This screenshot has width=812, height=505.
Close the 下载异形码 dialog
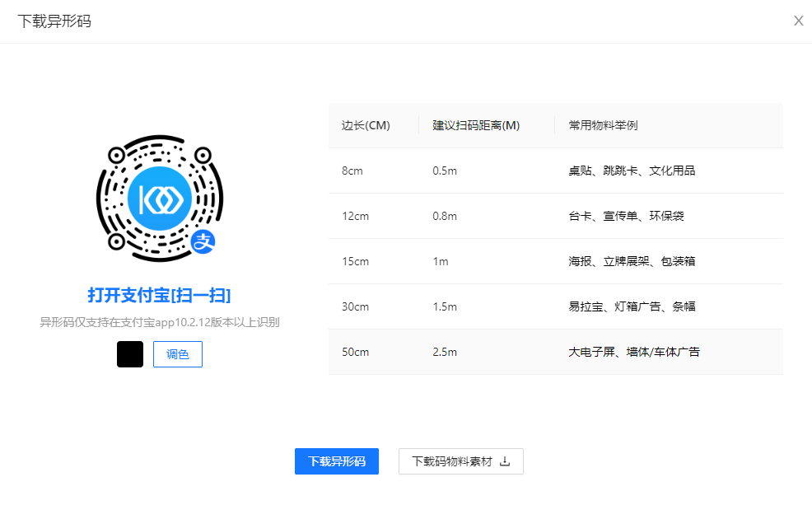click(799, 21)
